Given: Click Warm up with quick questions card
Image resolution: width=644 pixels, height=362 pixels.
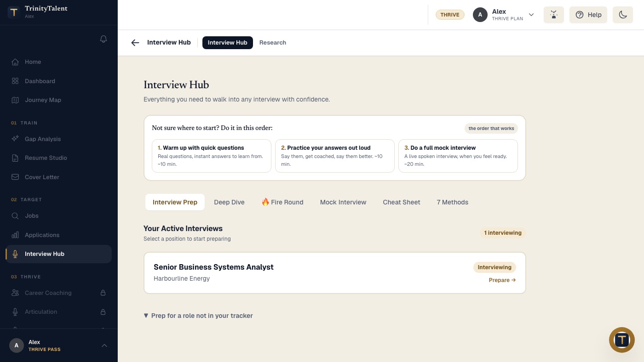Looking at the screenshot, I should tap(212, 156).
